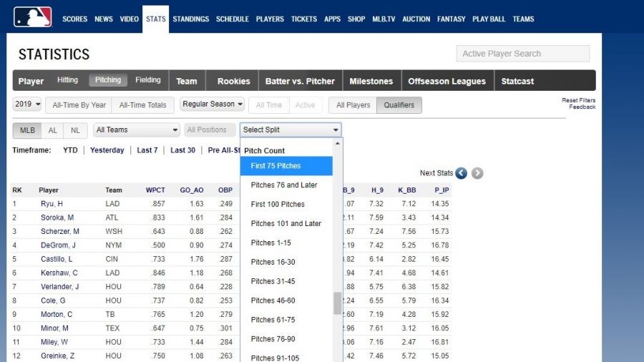Click Reset Filters link
Screen dimensions: 644x362
578,100
